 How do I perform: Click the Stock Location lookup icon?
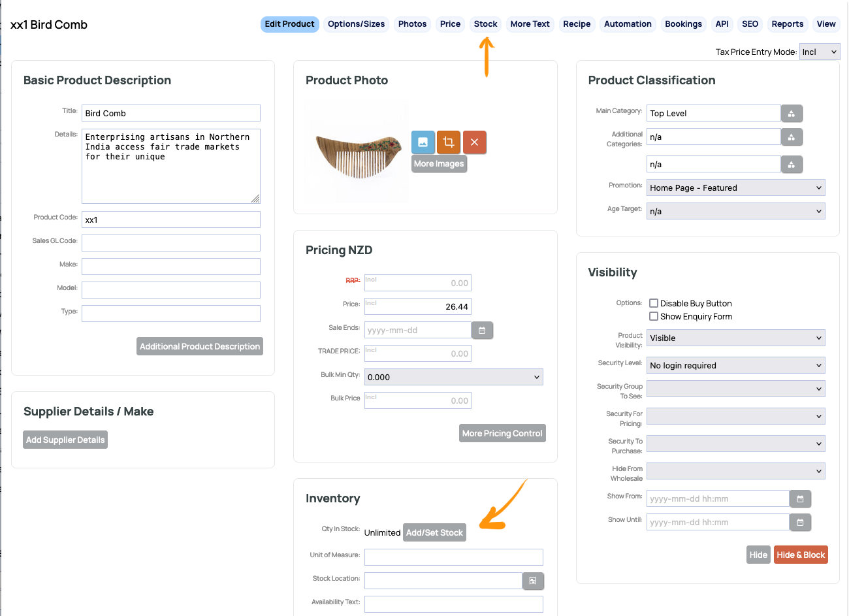coord(533,581)
